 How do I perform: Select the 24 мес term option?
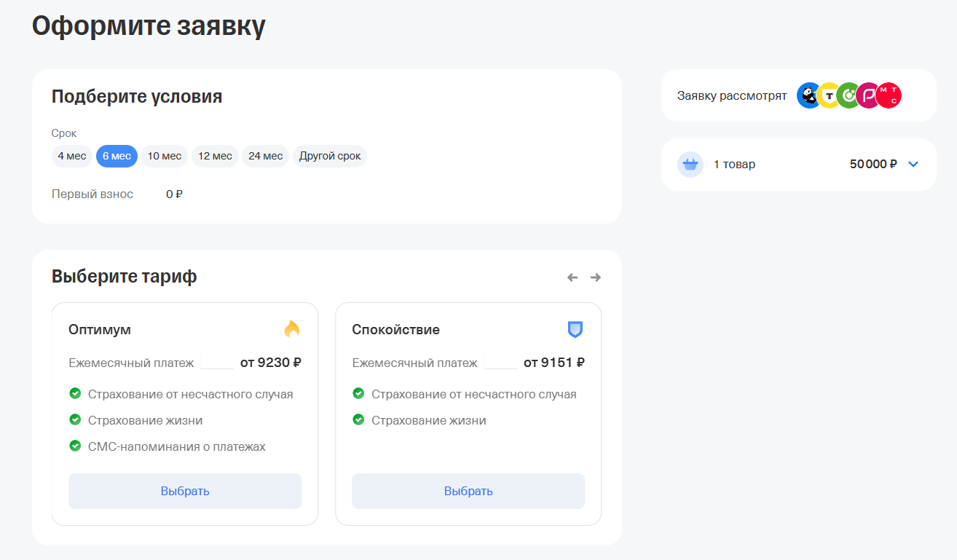tap(265, 157)
